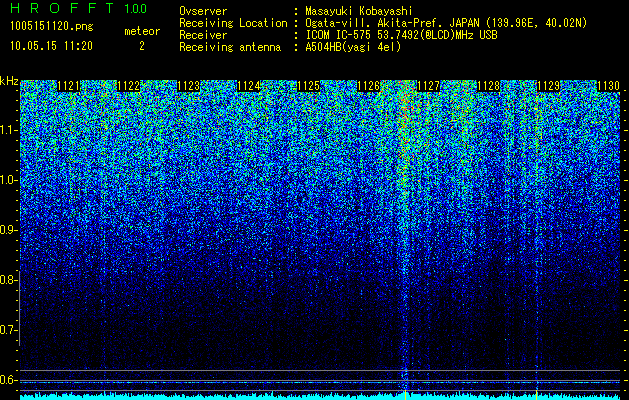
Task: Click the filename 1005151120.png text
Action: tap(52, 26)
